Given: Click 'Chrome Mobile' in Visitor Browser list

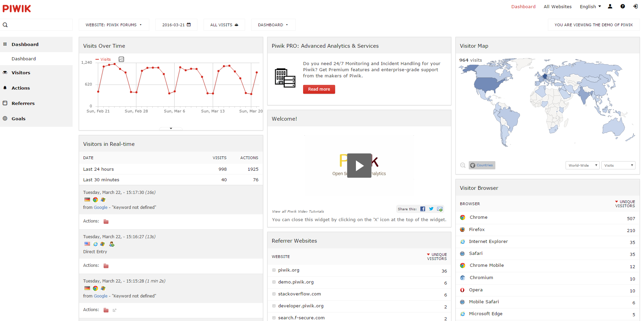Looking at the screenshot, I should [x=486, y=265].
